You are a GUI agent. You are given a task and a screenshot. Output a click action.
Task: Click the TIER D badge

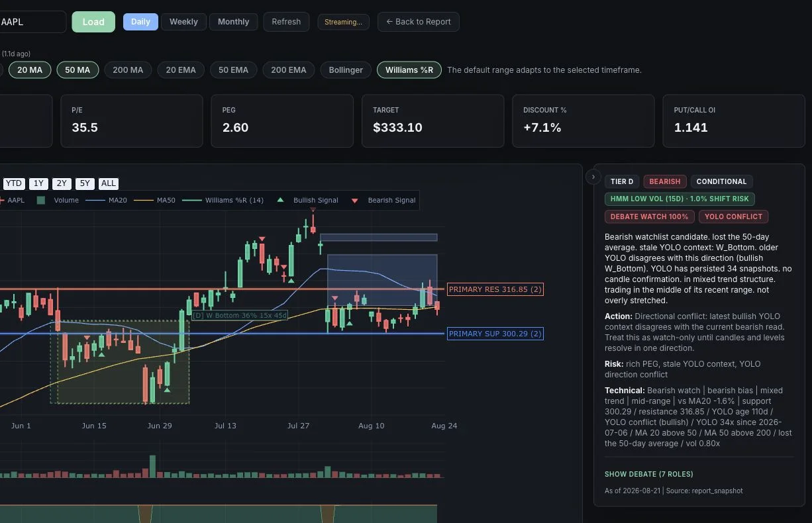[x=622, y=181]
